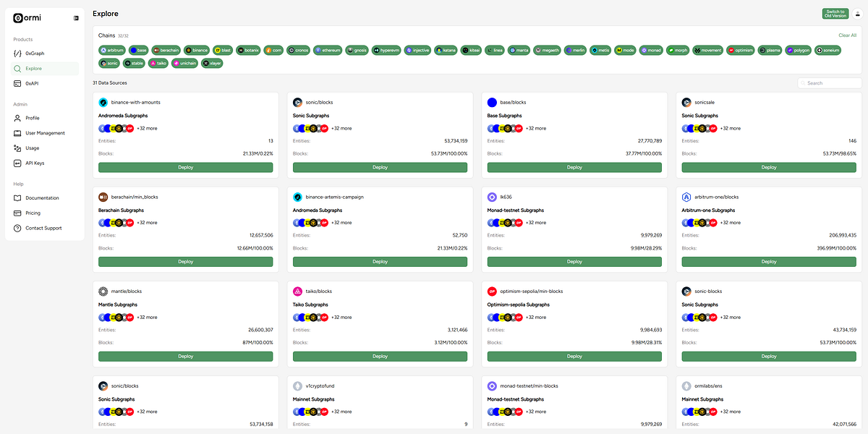Click Switch to Old Version button
This screenshot has width=868, height=434.
(835, 13)
